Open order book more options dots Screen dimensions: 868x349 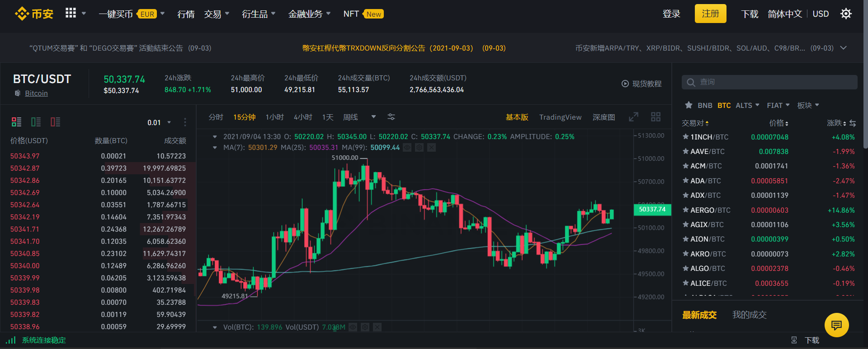click(x=185, y=122)
